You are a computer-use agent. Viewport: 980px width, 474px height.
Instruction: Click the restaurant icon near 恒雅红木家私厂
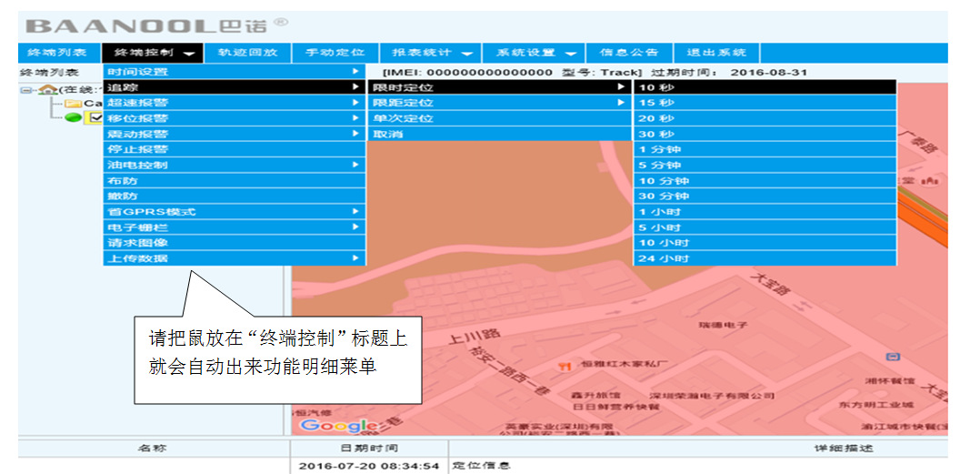[566, 366]
